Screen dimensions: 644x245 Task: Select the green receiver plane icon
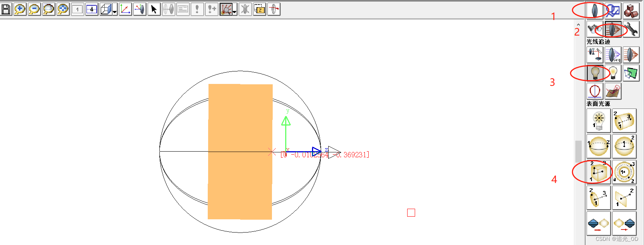[x=631, y=73]
